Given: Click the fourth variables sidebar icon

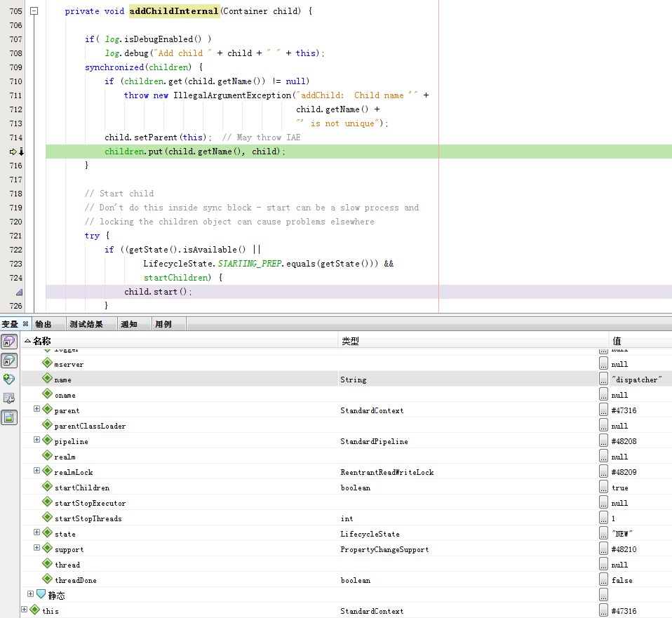Looking at the screenshot, I should pos(9,398).
